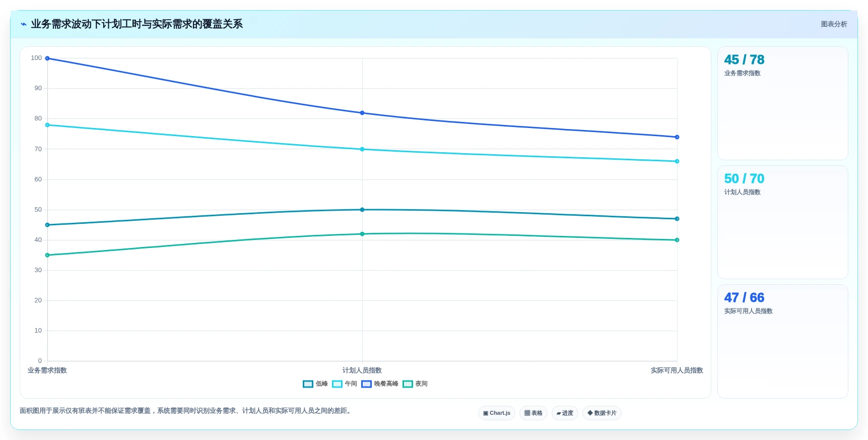Click the 低峰 legend color box
This screenshot has width=868, height=440.
point(308,384)
